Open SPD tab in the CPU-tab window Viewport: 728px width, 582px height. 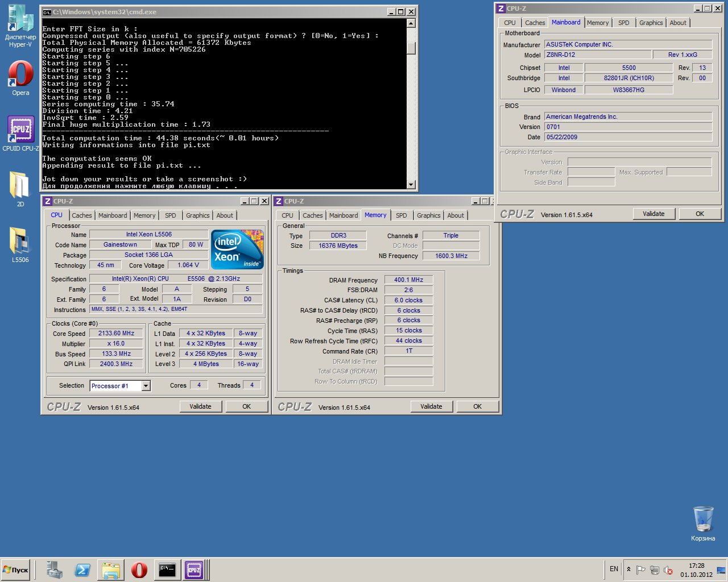point(171,215)
